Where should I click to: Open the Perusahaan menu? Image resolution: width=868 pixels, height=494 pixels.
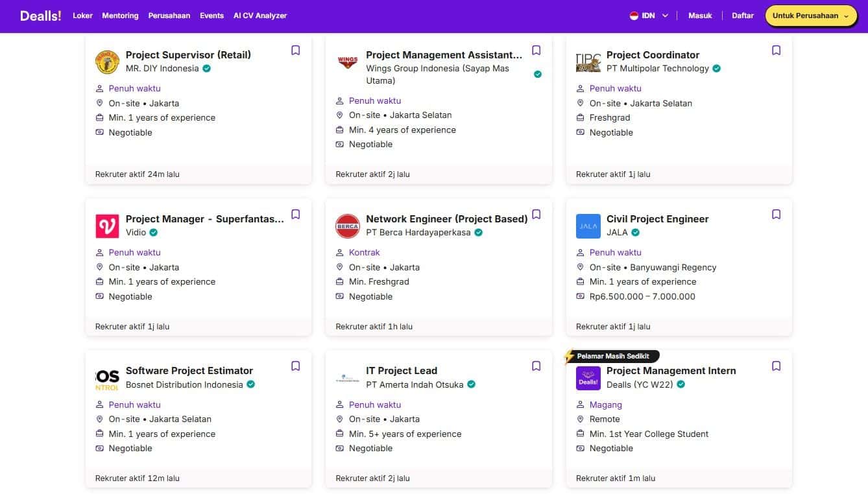(169, 16)
